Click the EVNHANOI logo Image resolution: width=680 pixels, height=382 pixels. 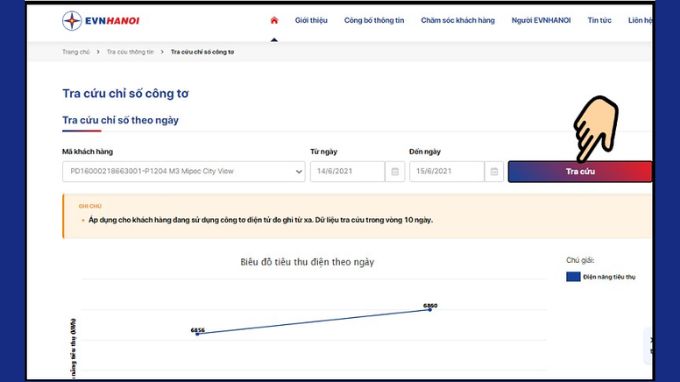[101, 21]
